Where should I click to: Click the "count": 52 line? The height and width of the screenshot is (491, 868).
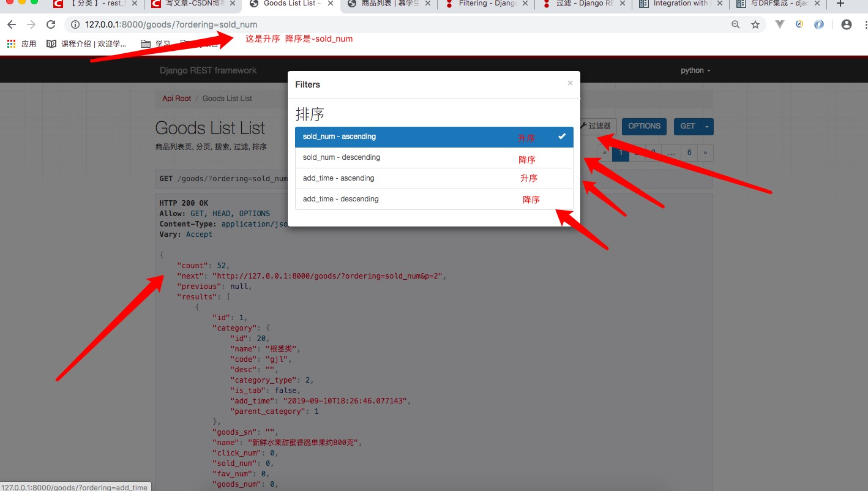[203, 266]
